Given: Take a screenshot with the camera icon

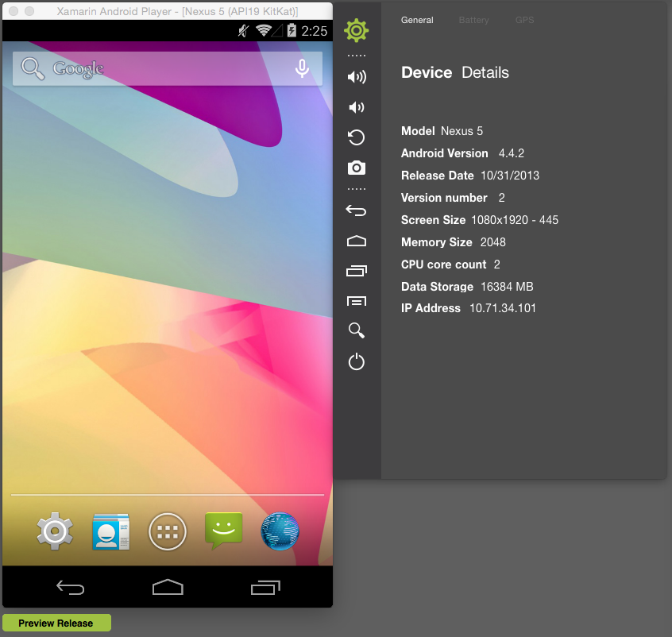Looking at the screenshot, I should 356,168.
